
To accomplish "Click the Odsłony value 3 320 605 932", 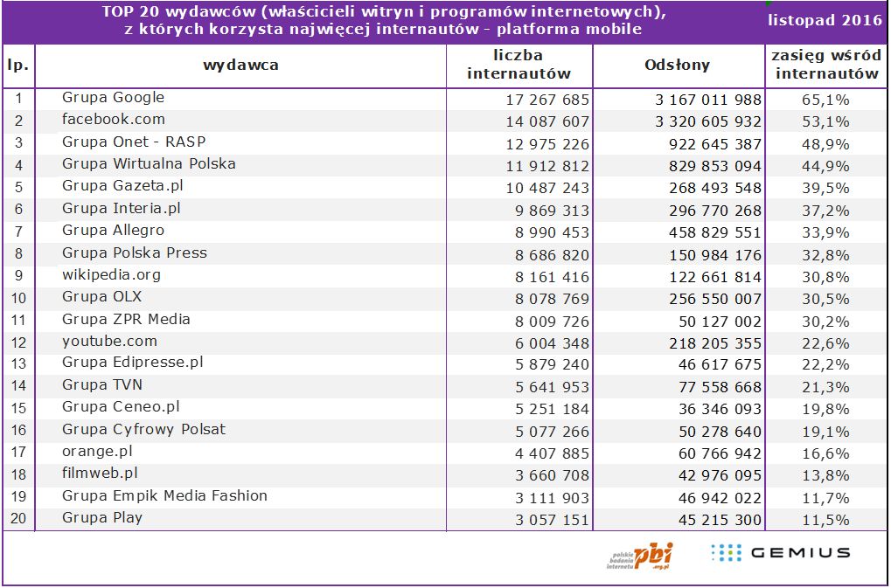I will click(x=708, y=122).
